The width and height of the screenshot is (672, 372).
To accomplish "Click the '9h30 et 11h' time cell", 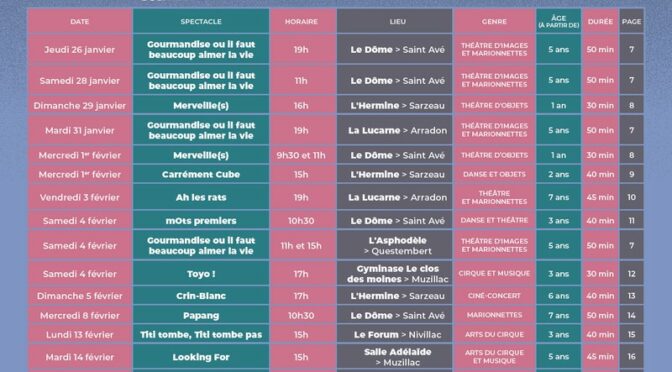I will tap(301, 156).
